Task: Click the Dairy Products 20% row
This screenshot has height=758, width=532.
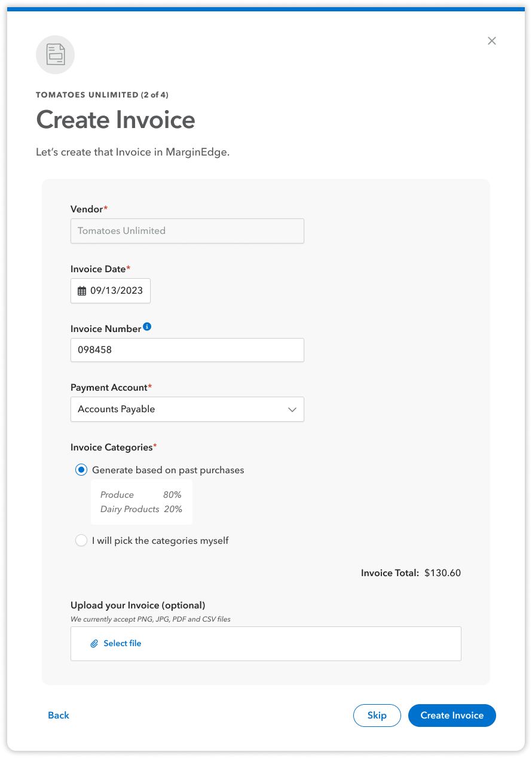Action: point(141,509)
